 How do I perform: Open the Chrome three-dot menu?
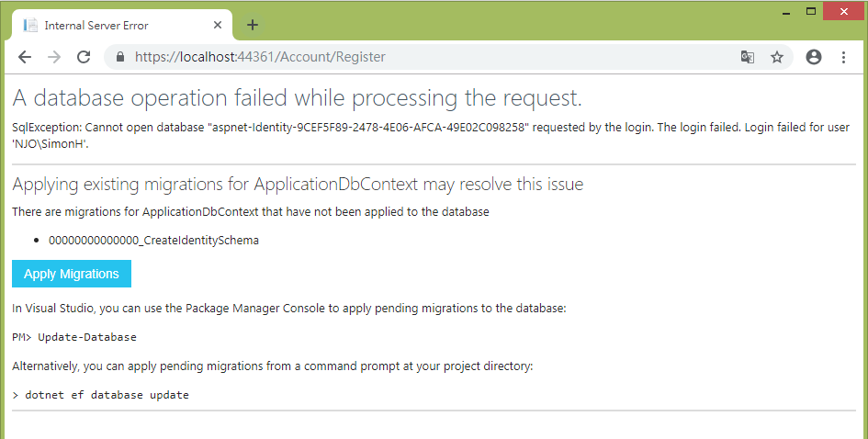(x=843, y=57)
